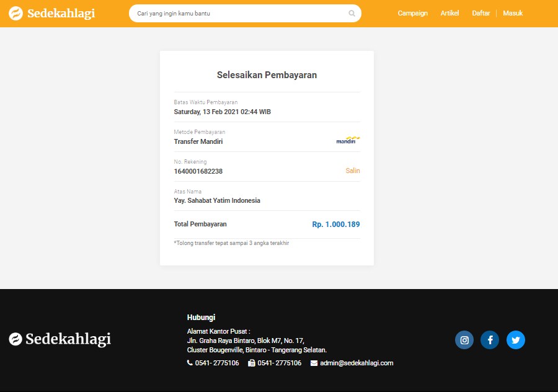558x392 pixels.
Task: Click the Mandiri bank logo
Action: tap(348, 140)
